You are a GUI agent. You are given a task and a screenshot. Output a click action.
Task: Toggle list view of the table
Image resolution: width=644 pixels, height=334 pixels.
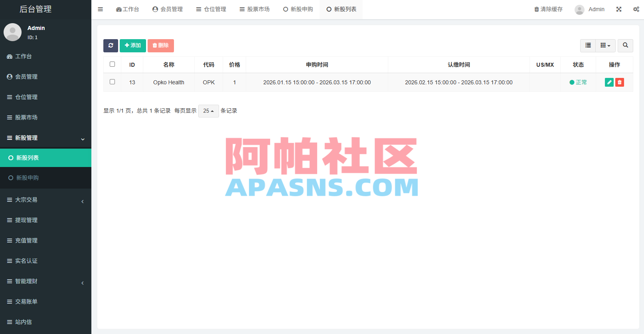588,46
